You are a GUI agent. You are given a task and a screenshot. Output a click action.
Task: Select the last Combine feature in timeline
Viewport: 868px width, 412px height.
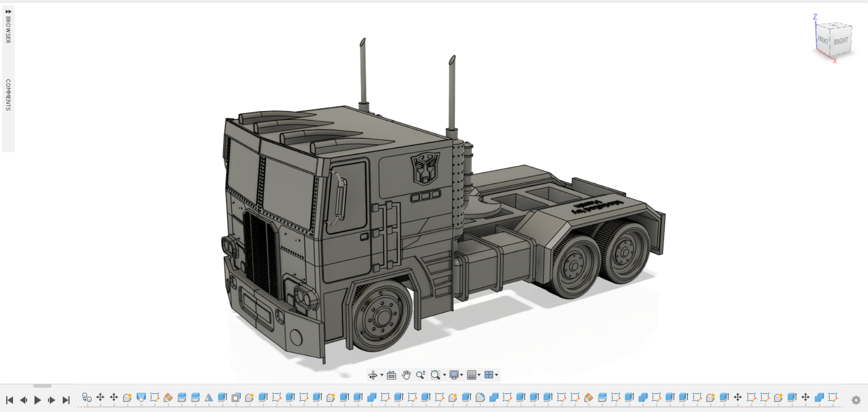(819, 398)
